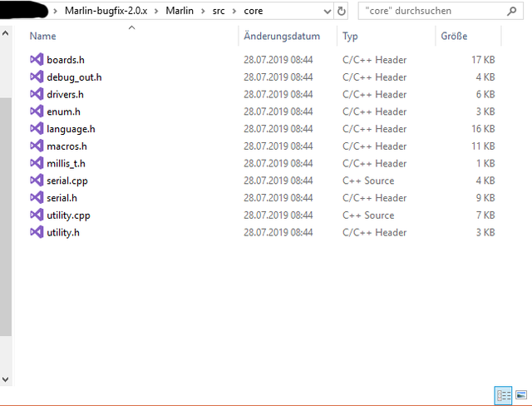This screenshot has width=532, height=406.
Task: Click the 11 KB size of macros.h
Action: click(x=483, y=146)
